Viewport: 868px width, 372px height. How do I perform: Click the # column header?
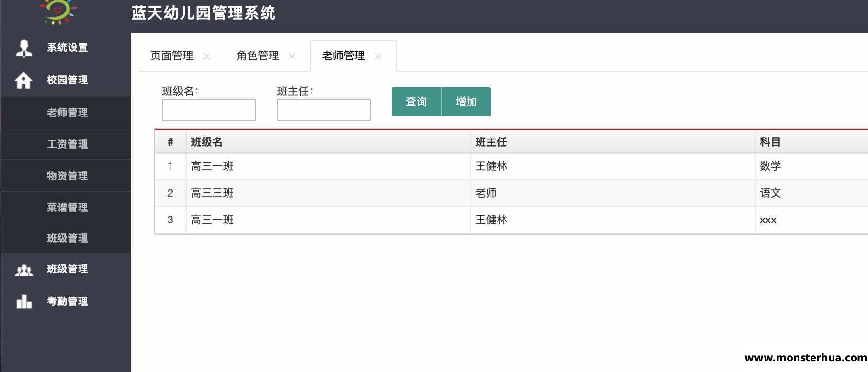tap(171, 142)
